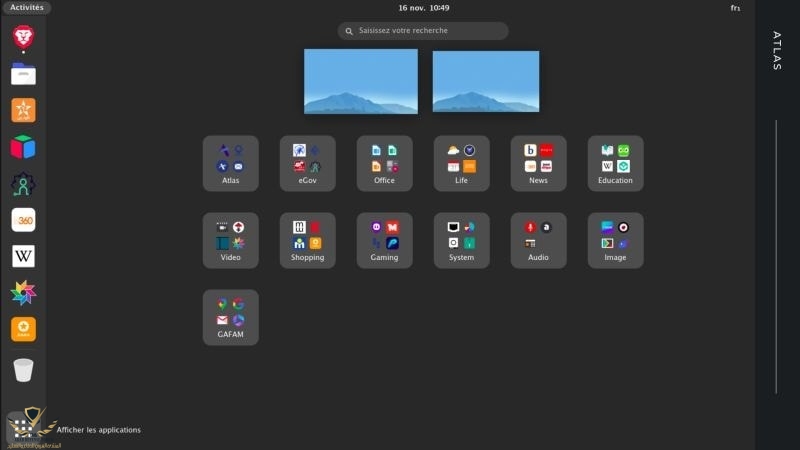Launch the pinwheel photos app in dock

pos(23,293)
